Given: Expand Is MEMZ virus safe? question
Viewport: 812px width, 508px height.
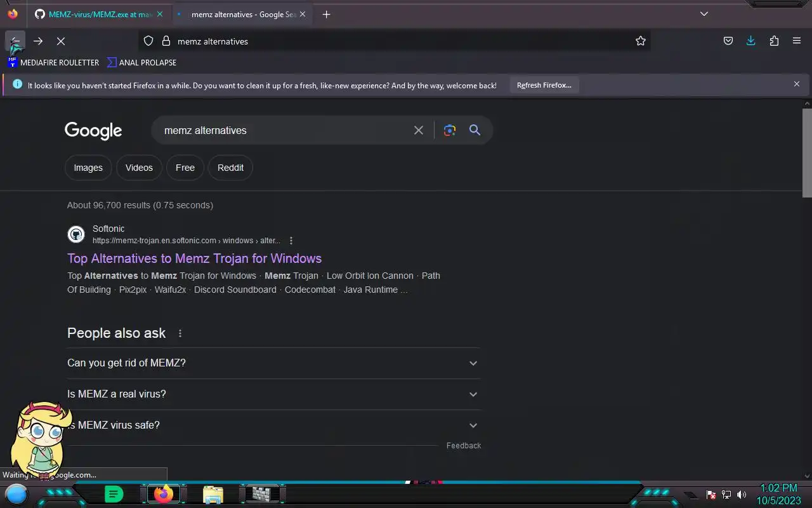Looking at the screenshot, I should (273, 425).
